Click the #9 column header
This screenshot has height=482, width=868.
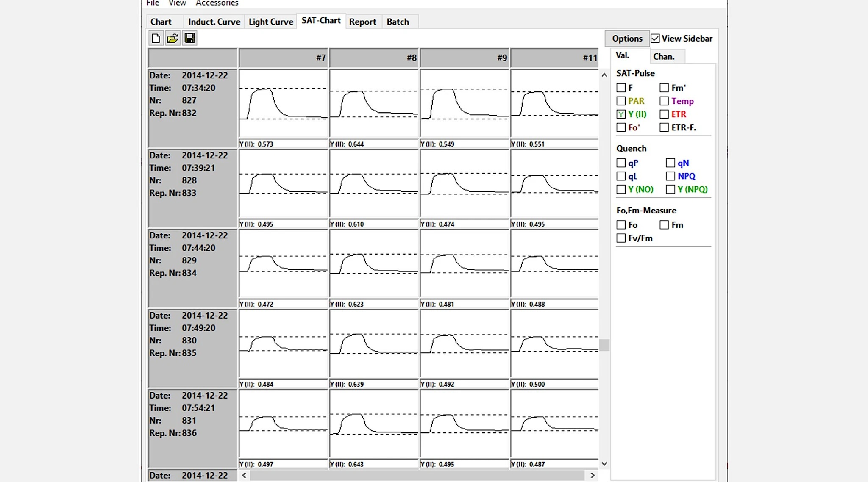(x=465, y=58)
